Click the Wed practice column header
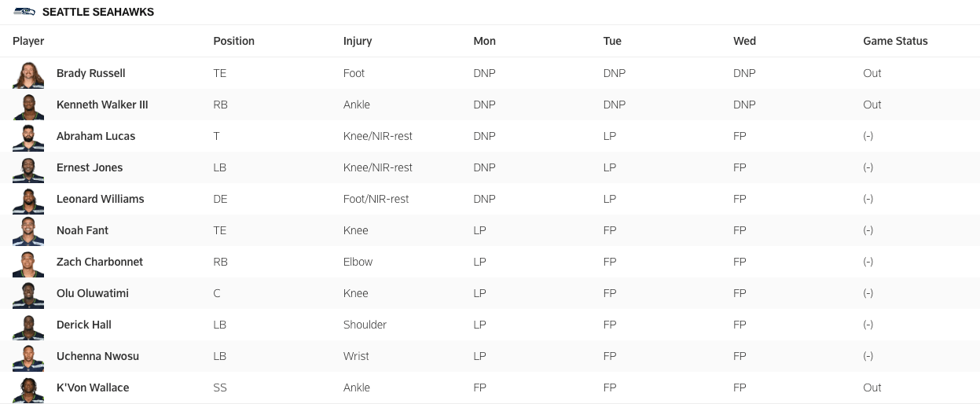 [744, 41]
